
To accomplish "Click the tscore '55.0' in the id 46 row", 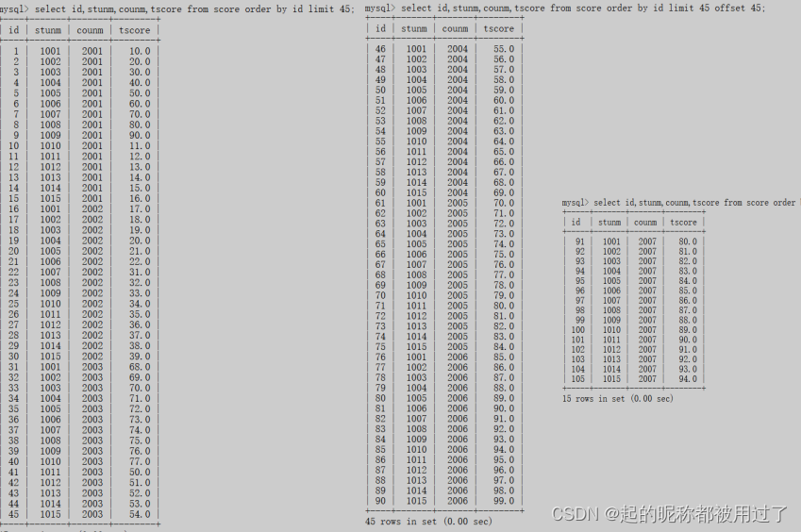I will pyautogui.click(x=504, y=49).
